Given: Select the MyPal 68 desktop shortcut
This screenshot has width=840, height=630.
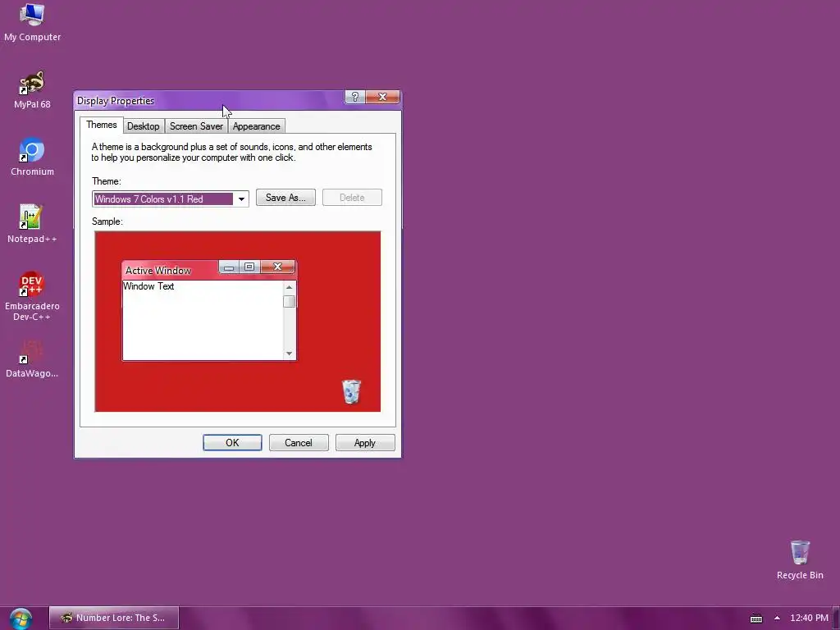Looking at the screenshot, I should [32, 89].
